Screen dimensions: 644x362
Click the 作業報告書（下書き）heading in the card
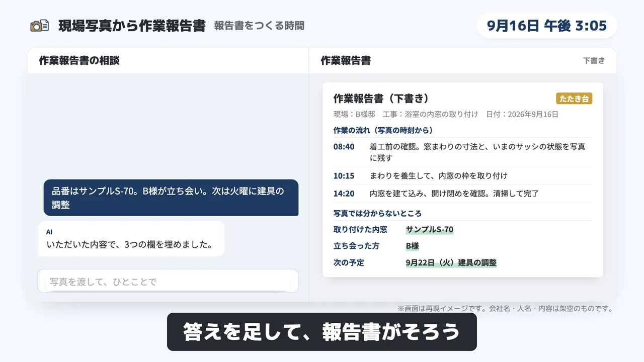coord(381,99)
